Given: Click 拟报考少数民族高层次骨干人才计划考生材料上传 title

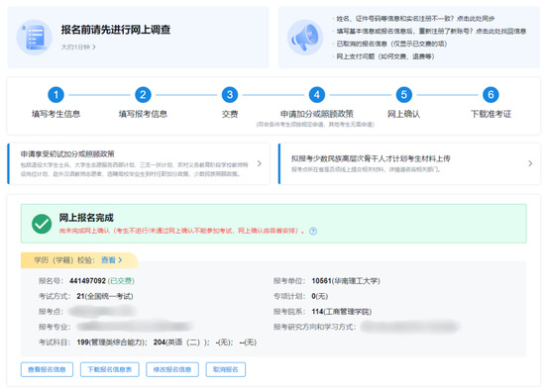Looking at the screenshot, I should 371,158.
